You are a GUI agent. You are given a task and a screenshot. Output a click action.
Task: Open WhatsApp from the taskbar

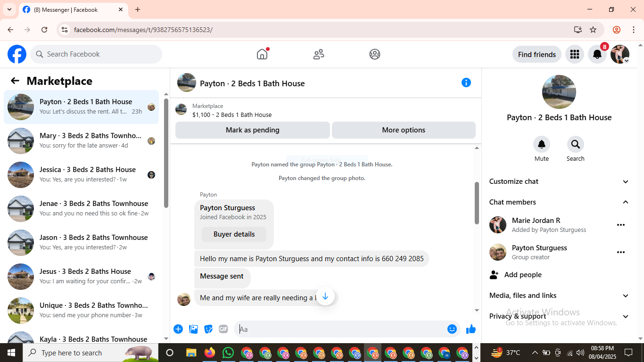click(x=228, y=353)
